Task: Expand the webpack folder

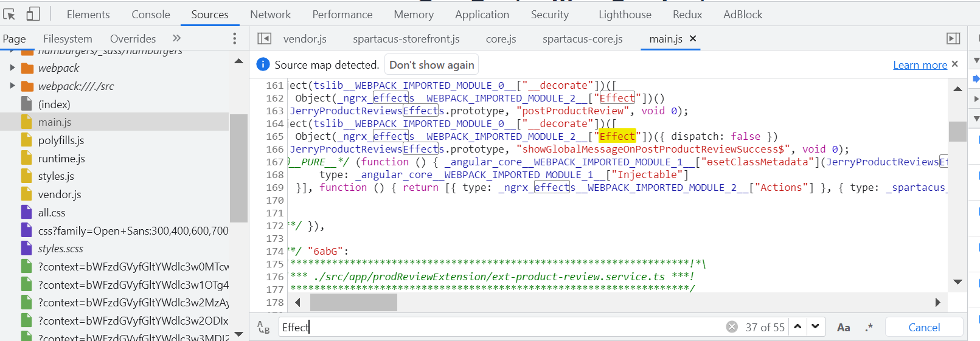Action: pyautogui.click(x=12, y=68)
